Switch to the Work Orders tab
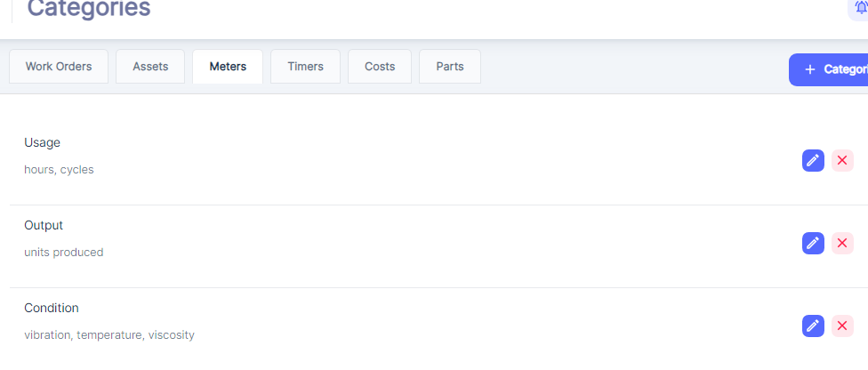The image size is (868, 370). click(x=59, y=67)
